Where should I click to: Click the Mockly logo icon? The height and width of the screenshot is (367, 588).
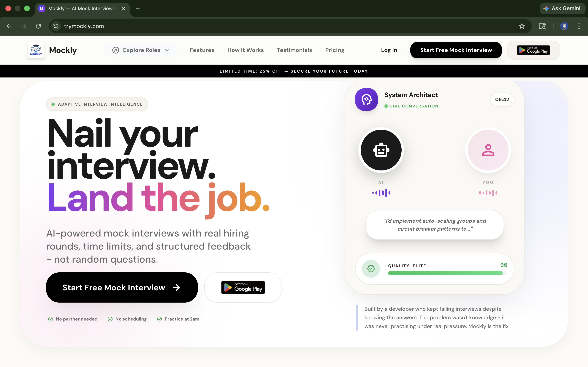pos(36,50)
